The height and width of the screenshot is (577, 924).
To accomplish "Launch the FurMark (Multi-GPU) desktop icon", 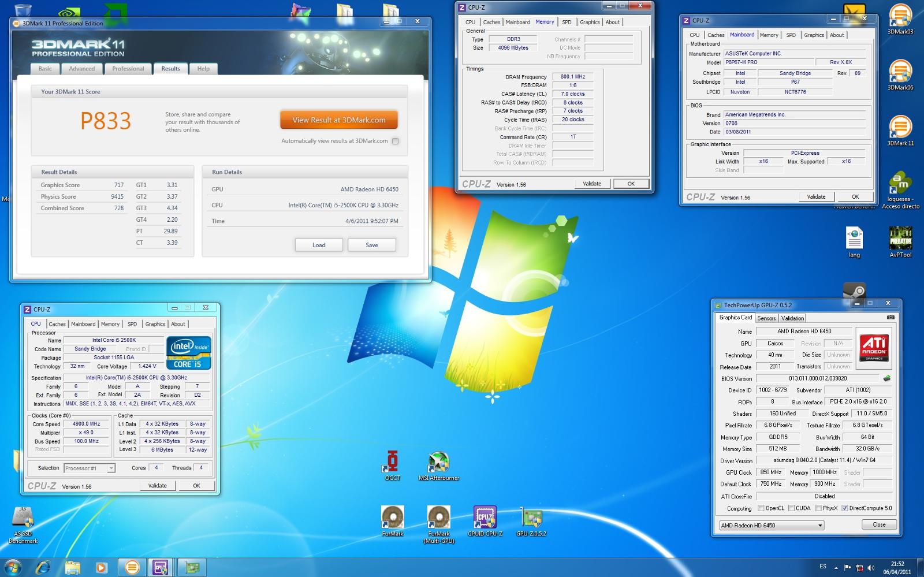I will click(439, 524).
